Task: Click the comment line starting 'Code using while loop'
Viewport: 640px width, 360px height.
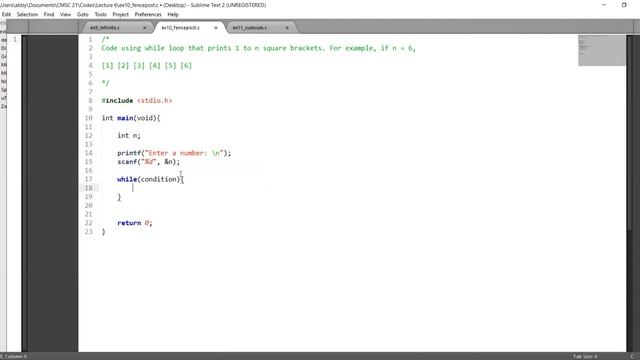Action: pos(258,48)
